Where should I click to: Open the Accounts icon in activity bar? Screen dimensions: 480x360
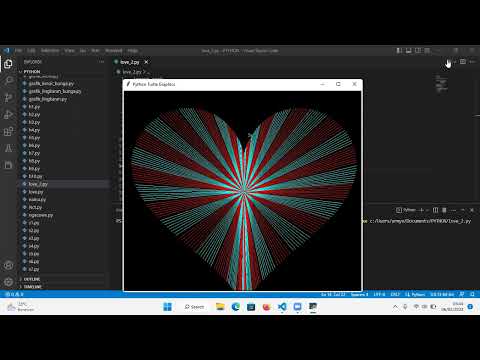coord(8,266)
